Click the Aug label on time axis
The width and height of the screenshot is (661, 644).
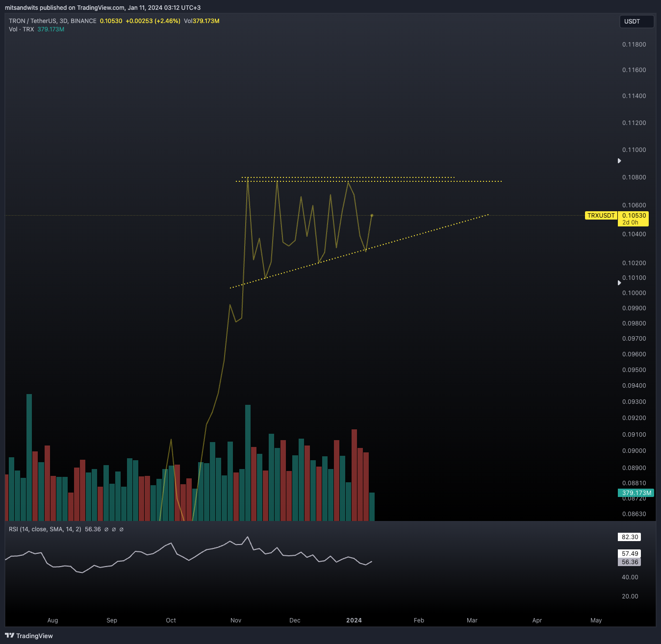tap(52, 620)
